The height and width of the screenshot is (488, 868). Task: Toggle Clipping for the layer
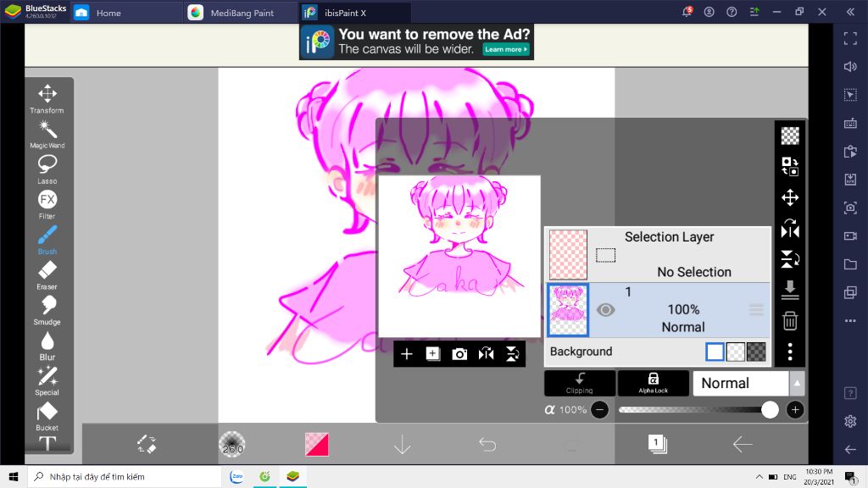coord(580,383)
